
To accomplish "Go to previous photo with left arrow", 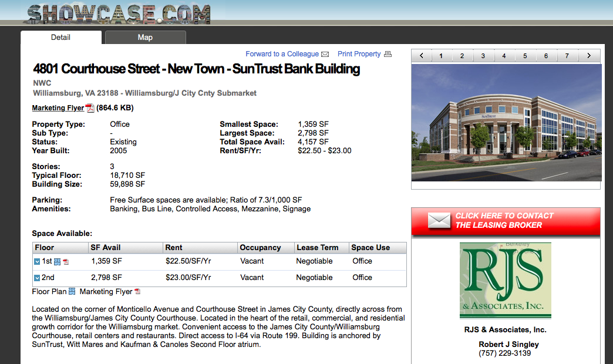I will coord(421,56).
